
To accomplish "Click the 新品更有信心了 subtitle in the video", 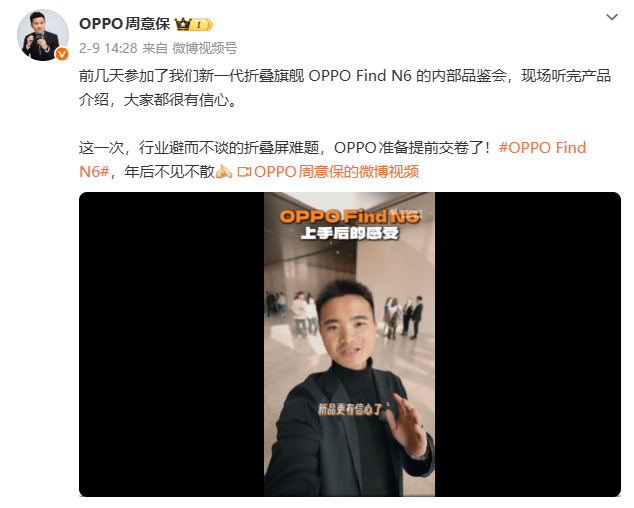I will (350, 409).
